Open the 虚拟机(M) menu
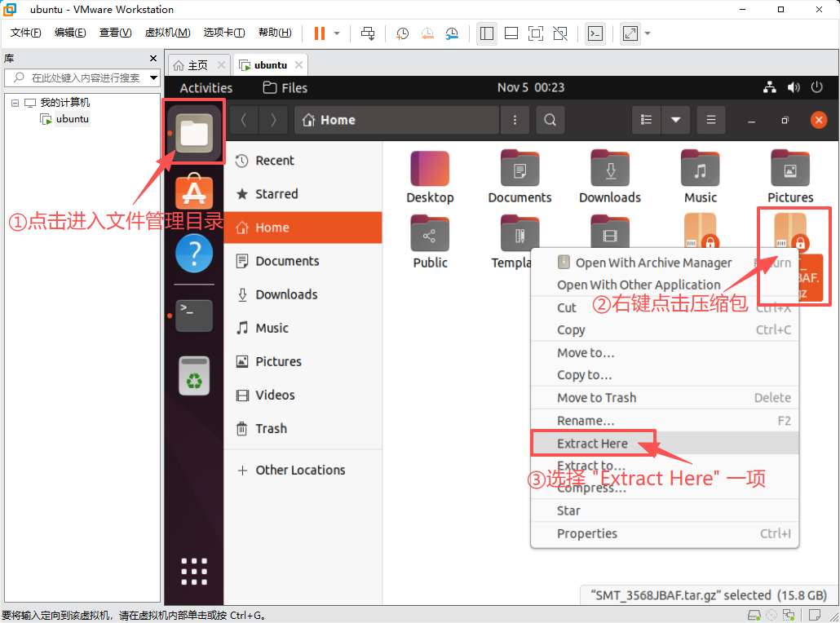Image resolution: width=840 pixels, height=623 pixels. pyautogui.click(x=167, y=33)
